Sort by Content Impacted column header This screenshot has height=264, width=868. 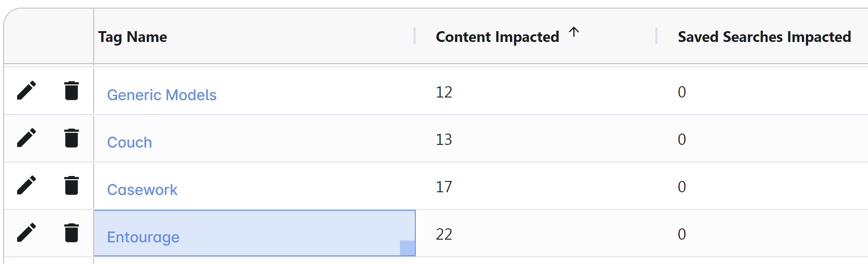coord(497,37)
